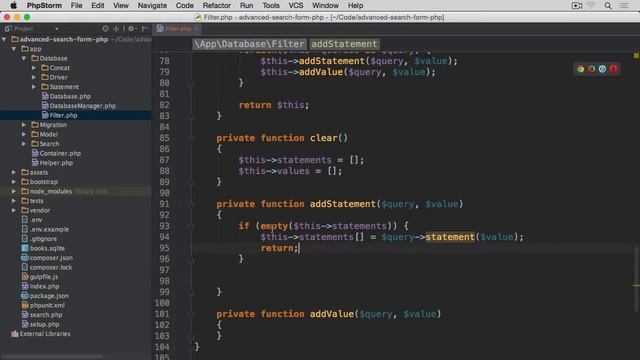Open the File menu
640x360 pixels.
click(x=76, y=6)
